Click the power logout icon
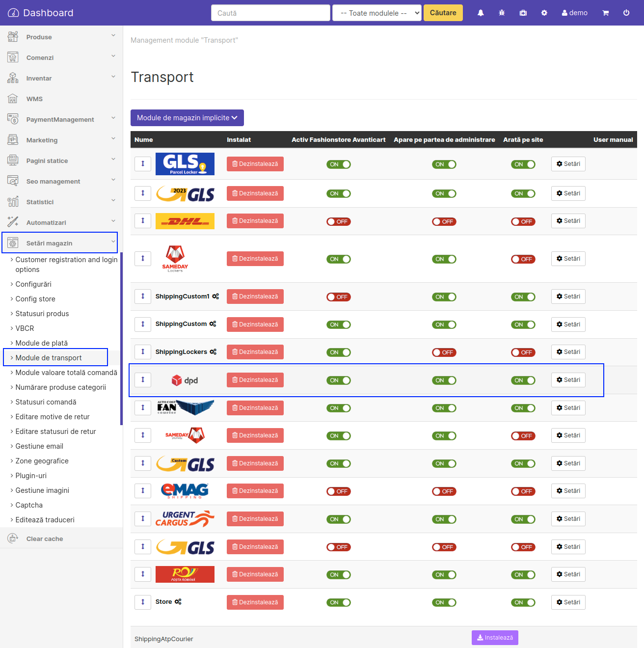 (626, 13)
